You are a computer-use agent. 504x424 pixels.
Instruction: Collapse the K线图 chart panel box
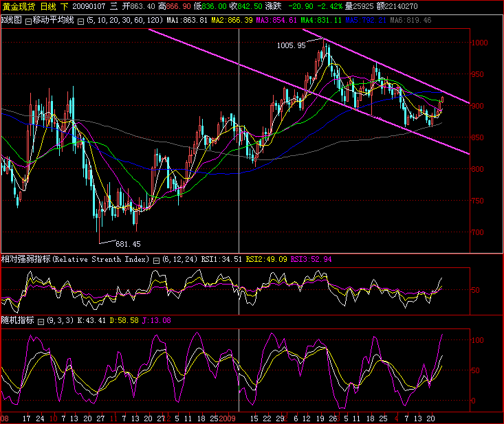28,21
